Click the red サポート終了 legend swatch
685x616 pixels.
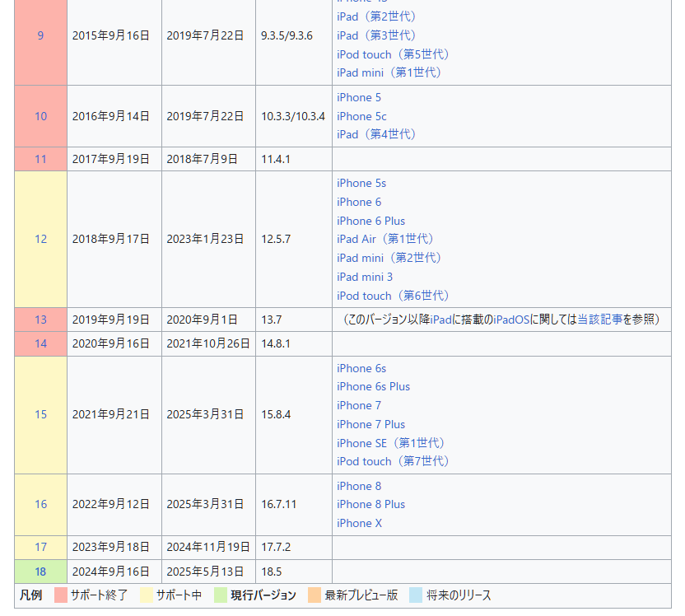(x=61, y=595)
